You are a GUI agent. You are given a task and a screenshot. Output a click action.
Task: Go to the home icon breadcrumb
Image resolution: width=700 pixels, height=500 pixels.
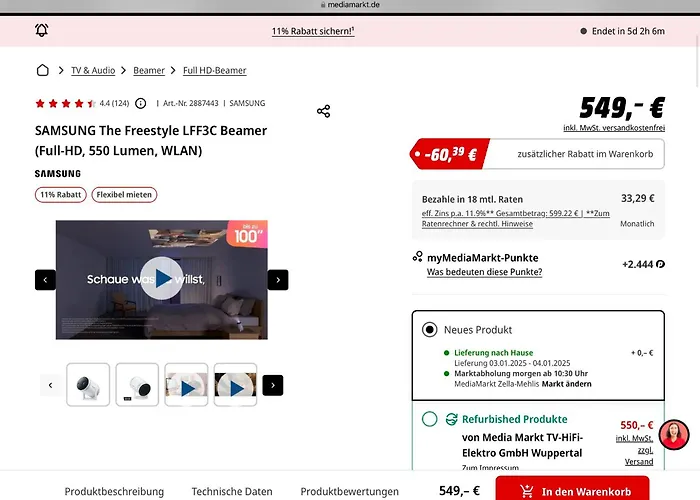tap(42, 71)
